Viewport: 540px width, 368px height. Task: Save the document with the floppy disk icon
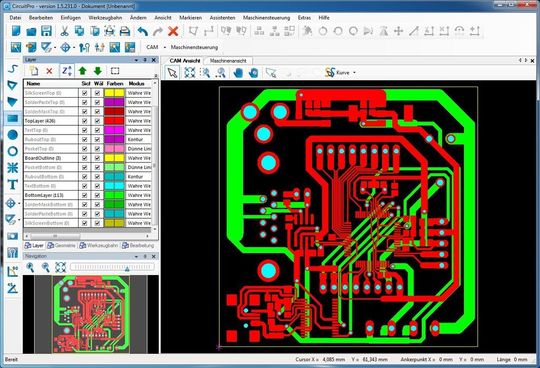click(x=46, y=31)
